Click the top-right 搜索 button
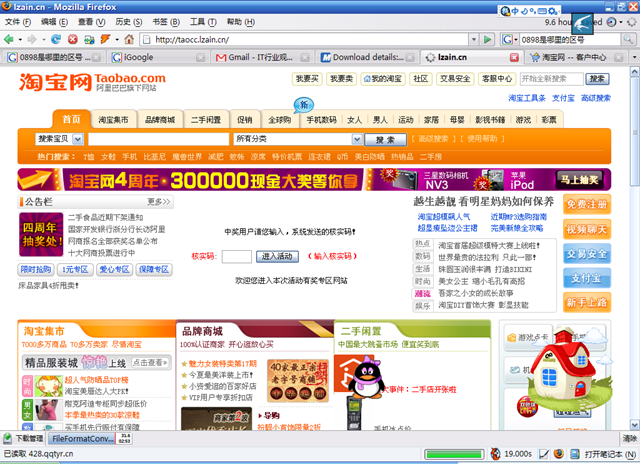 pos(597,79)
